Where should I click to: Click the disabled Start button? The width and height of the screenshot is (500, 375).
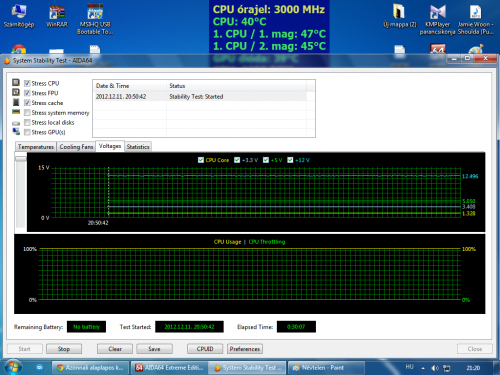24,349
